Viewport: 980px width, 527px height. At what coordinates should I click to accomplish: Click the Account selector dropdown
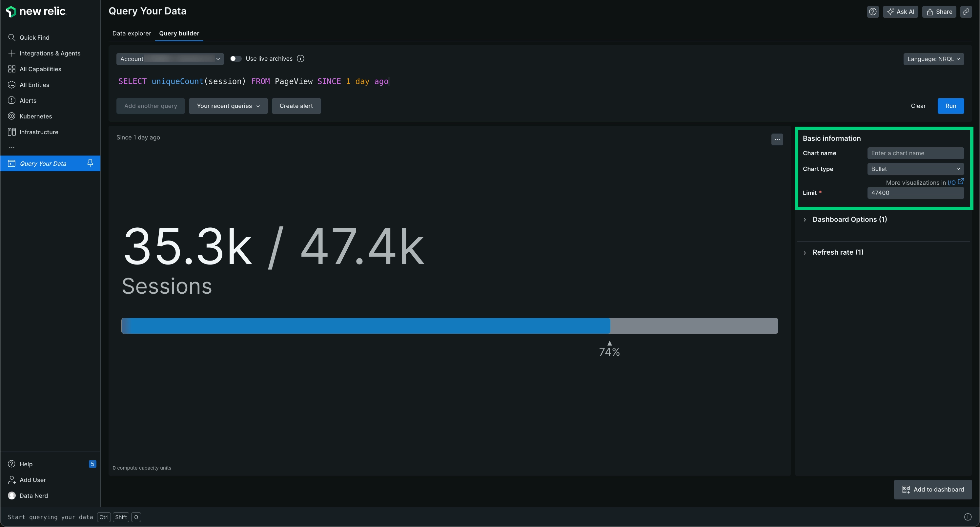[170, 59]
